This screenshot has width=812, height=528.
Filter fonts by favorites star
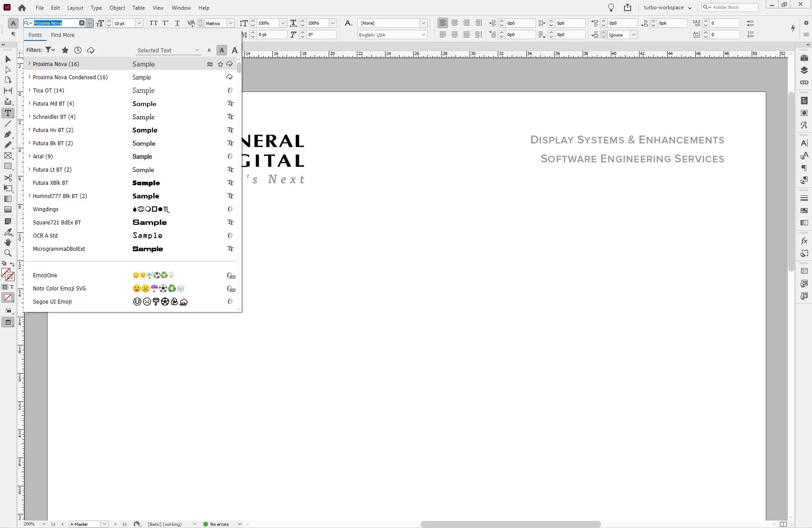[65, 50]
